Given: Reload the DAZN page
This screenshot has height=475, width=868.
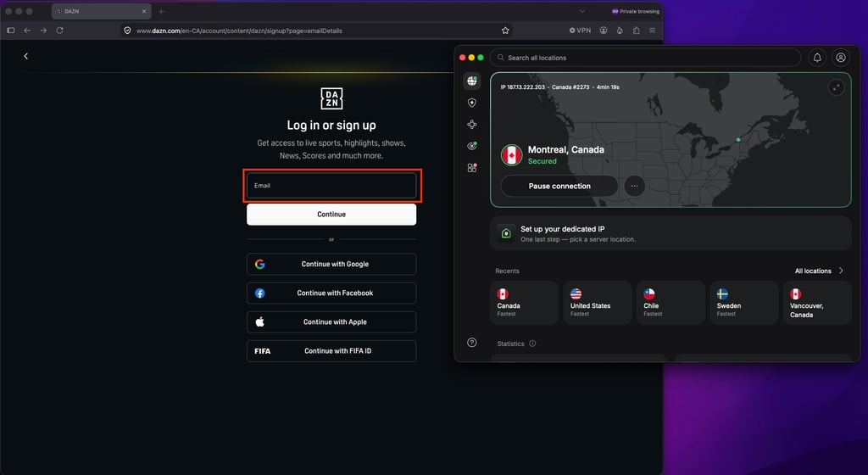Looking at the screenshot, I should pyautogui.click(x=59, y=31).
